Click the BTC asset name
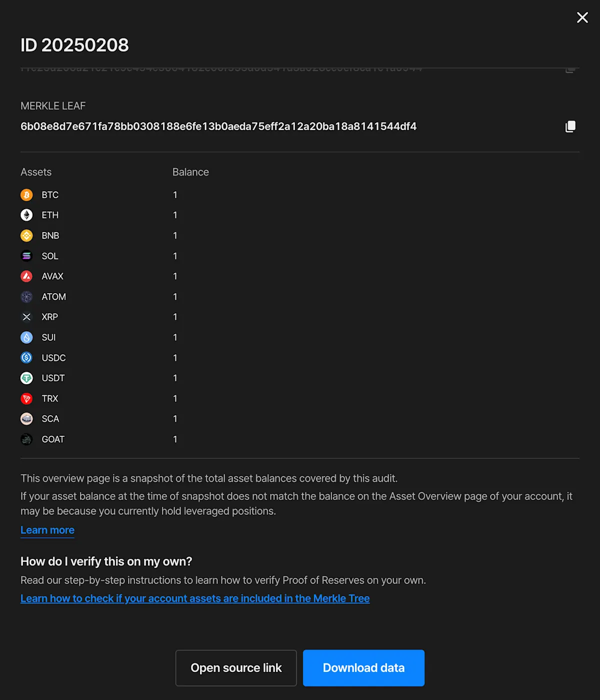 (x=50, y=195)
